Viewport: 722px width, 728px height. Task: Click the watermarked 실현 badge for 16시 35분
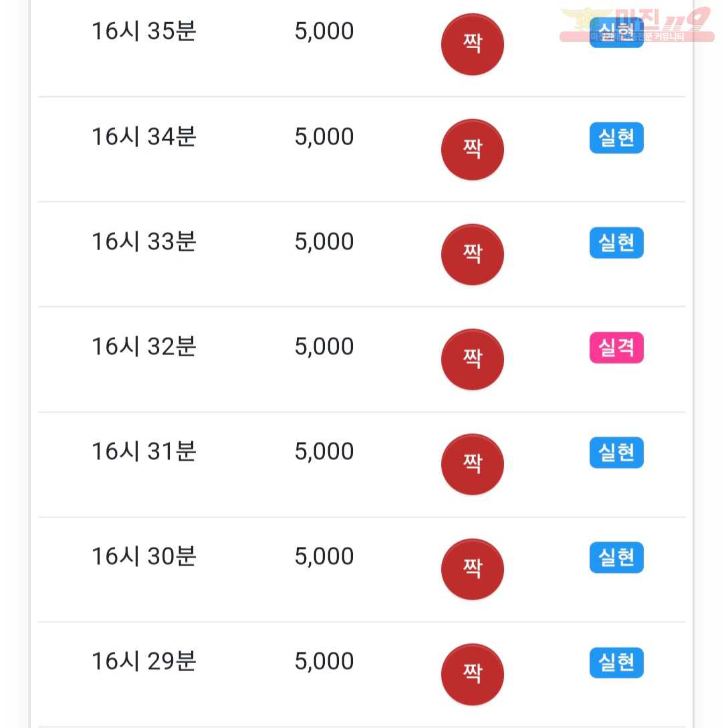(x=616, y=33)
